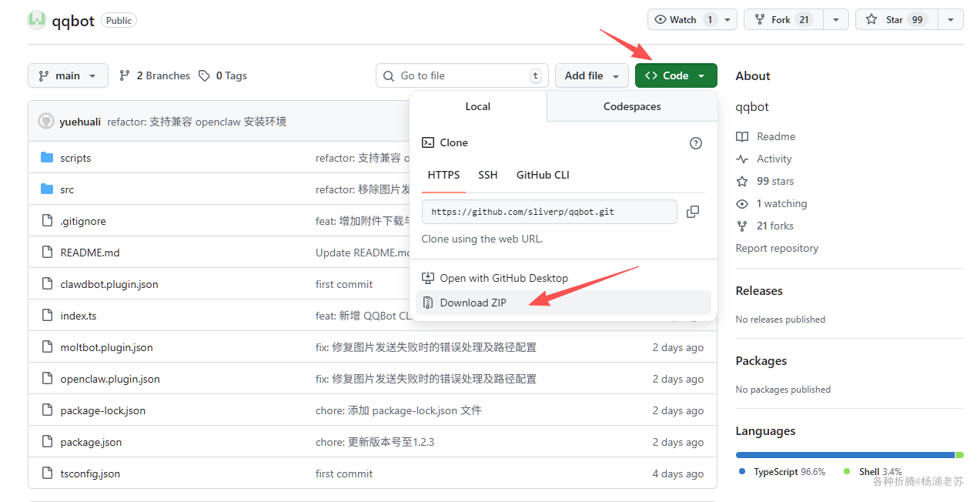The width and height of the screenshot is (980, 502).
Task: Click the yuehuali committer avatar
Action: tap(46, 122)
